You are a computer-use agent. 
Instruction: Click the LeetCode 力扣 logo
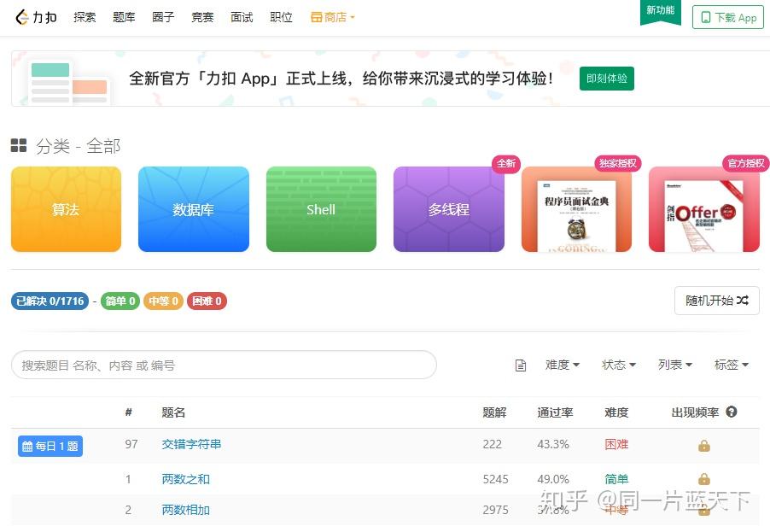[36, 17]
